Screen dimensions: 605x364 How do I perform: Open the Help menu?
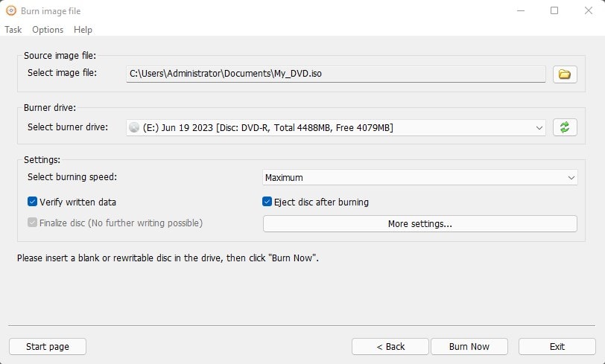pyautogui.click(x=83, y=30)
